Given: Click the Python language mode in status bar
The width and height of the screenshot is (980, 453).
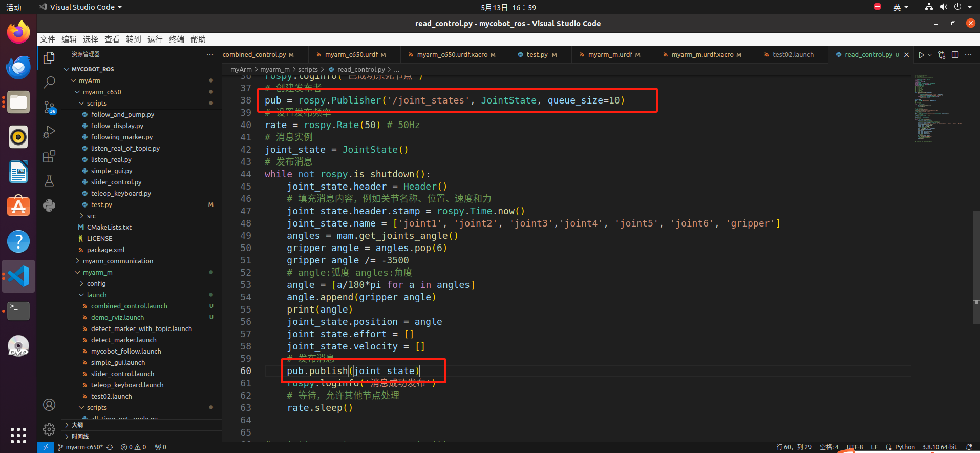Looking at the screenshot, I should 905,447.
